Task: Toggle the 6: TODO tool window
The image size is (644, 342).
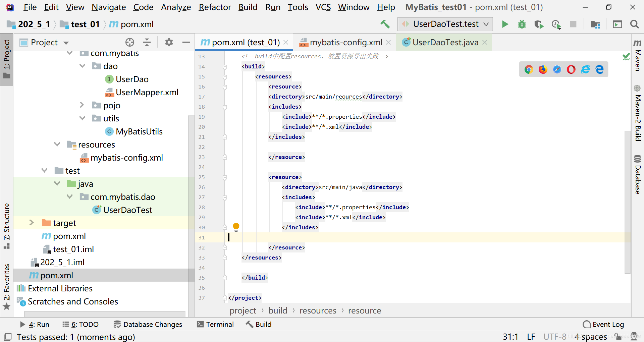Action: click(80, 324)
